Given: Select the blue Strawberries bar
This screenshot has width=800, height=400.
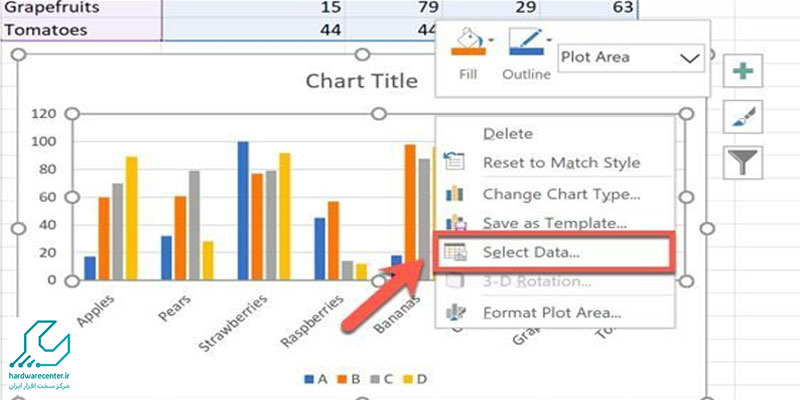Looking at the screenshot, I should click(243, 211).
